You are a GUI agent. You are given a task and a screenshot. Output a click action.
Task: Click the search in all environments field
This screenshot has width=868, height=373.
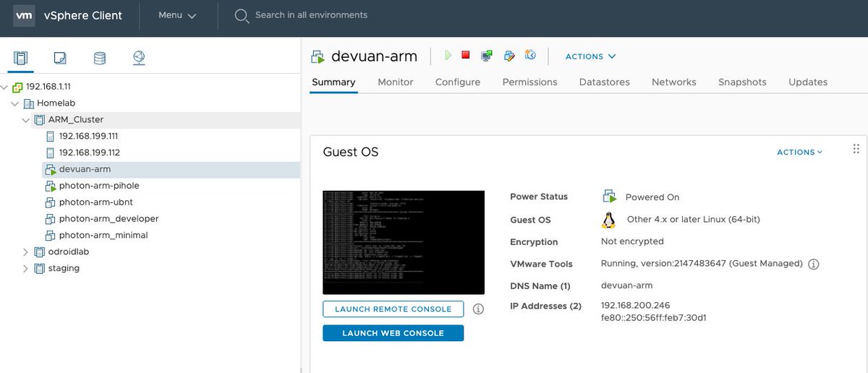click(311, 15)
